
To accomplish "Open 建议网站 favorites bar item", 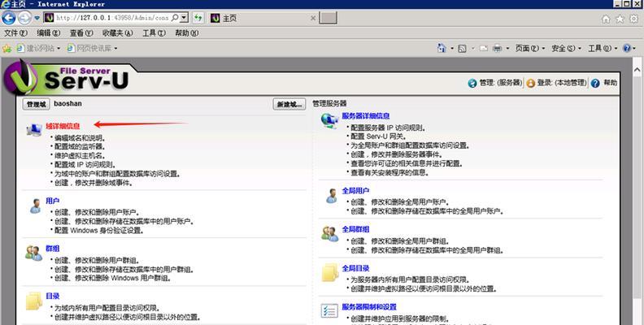I will [x=38, y=49].
